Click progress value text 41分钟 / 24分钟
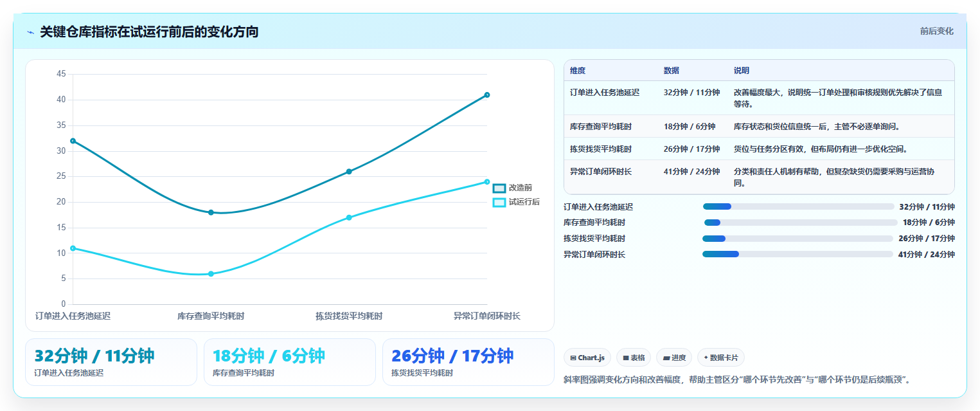980x411 pixels. tap(927, 255)
